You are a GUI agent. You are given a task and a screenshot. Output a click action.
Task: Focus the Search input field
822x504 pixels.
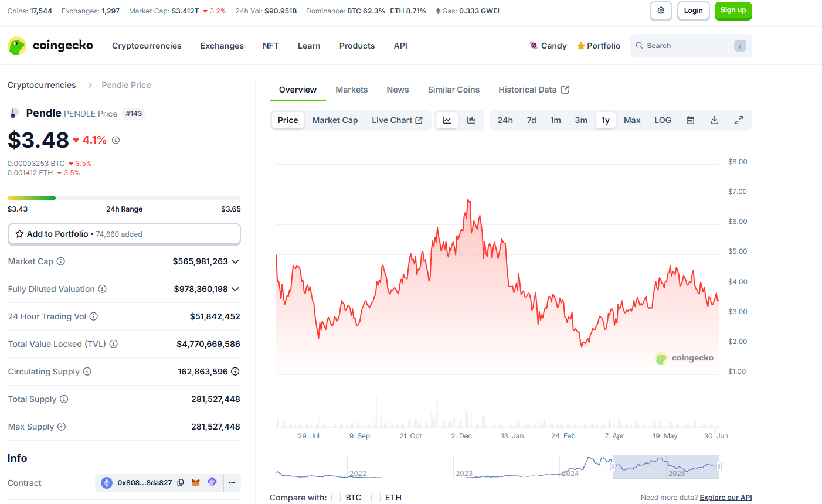click(691, 46)
